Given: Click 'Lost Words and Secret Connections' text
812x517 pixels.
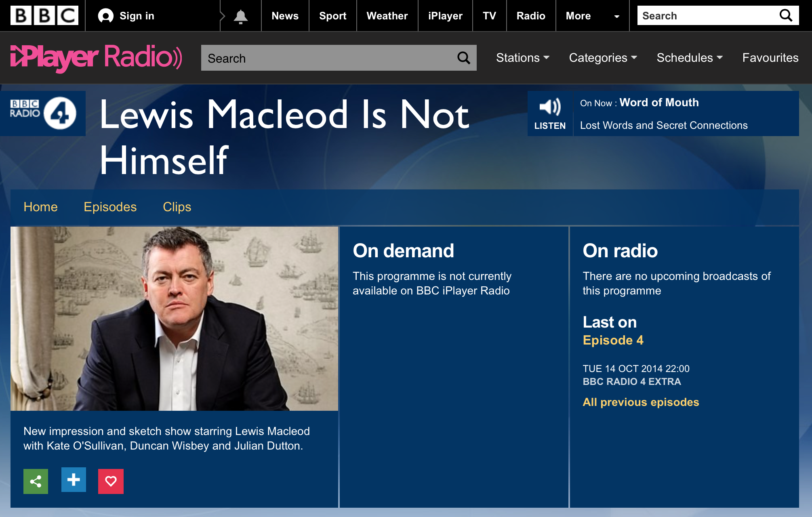Looking at the screenshot, I should pyautogui.click(x=664, y=125).
